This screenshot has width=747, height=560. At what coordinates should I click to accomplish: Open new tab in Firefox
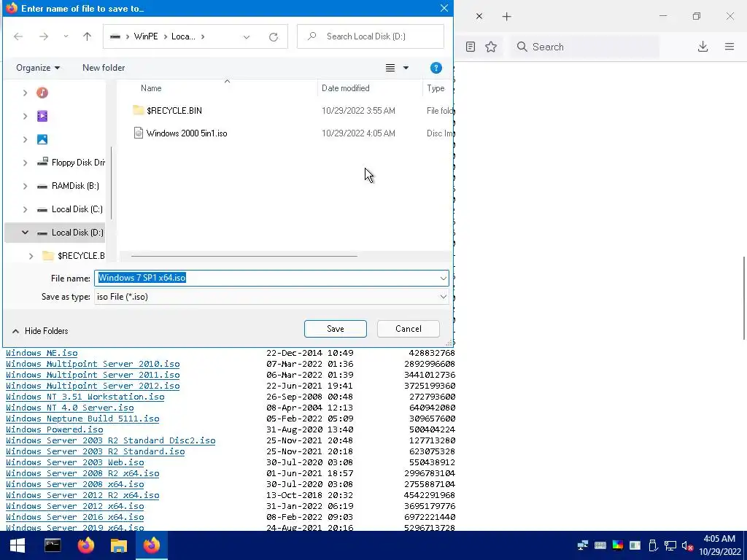pos(507,17)
